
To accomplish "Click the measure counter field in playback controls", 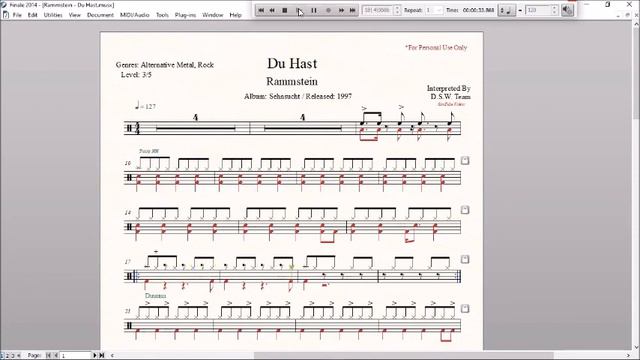I will [x=378, y=10].
